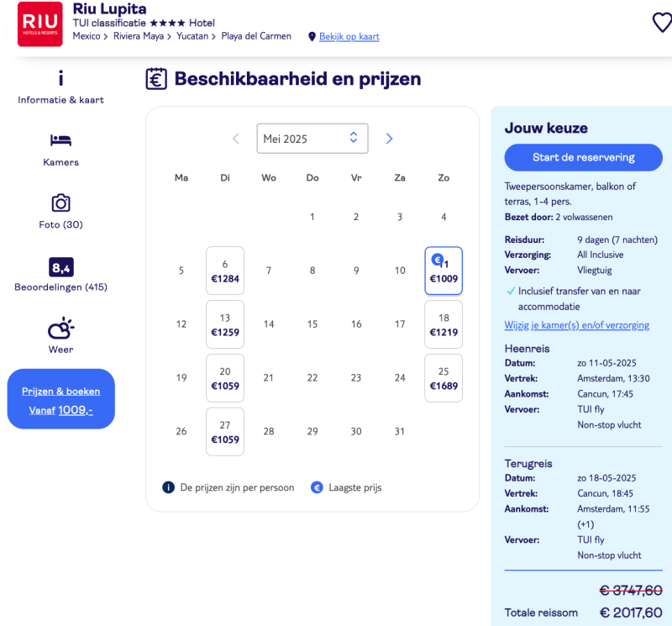Select departure date 11 for €1009
672x626 pixels.
[x=444, y=271]
